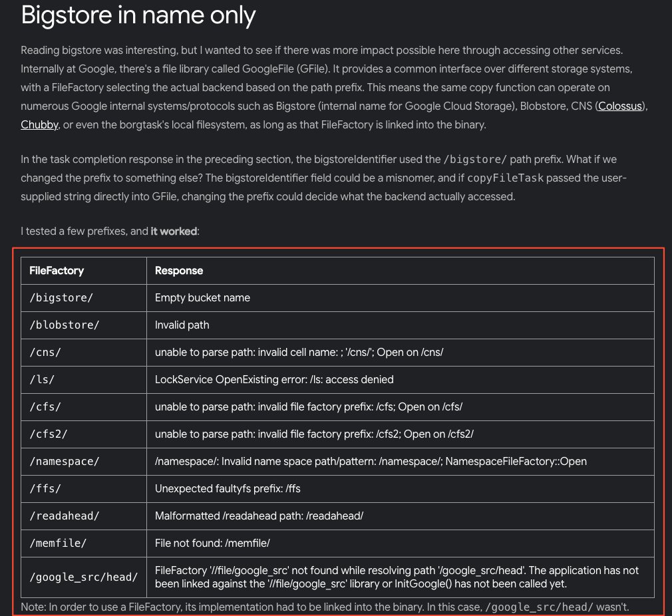Click the /bigstore/ table cell
672x616 pixels.
tap(84, 298)
